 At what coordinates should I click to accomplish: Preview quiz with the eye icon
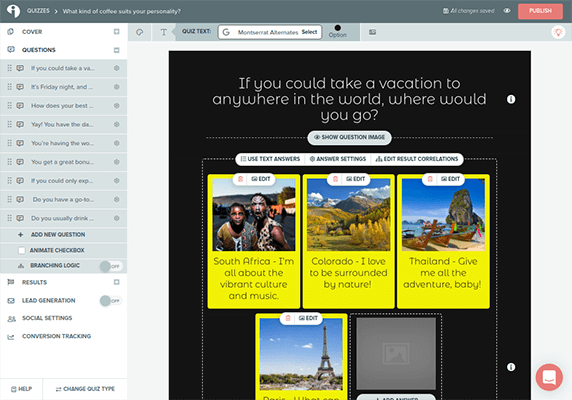tap(507, 11)
